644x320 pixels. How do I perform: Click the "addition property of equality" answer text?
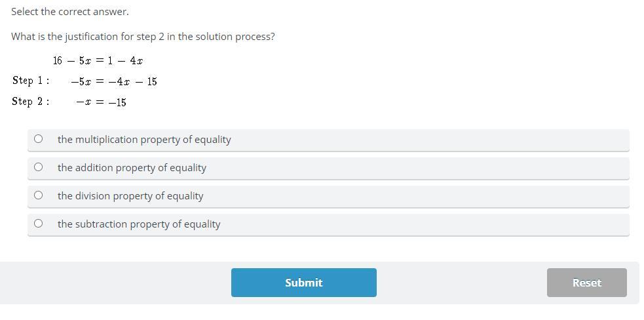(132, 168)
